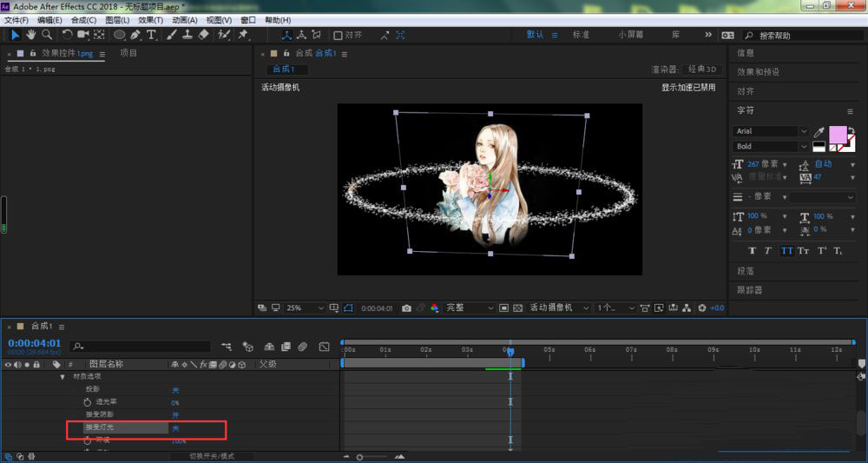The height and width of the screenshot is (463, 868).
Task: Collapse the 材质选项 group
Action: (62, 377)
